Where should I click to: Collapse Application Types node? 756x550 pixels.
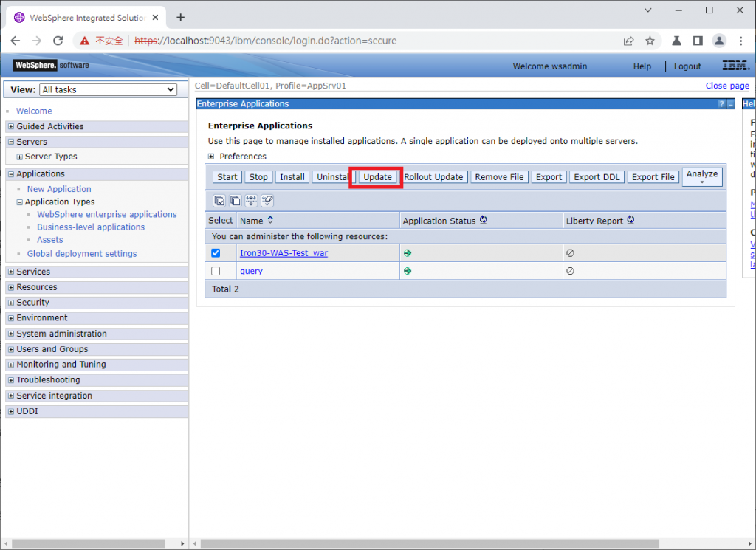pos(20,202)
